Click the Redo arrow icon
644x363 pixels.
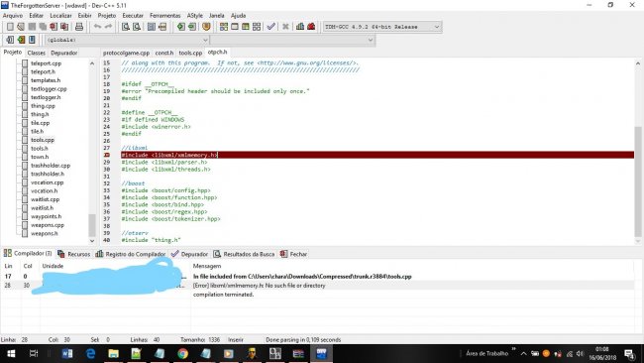tap(108, 27)
